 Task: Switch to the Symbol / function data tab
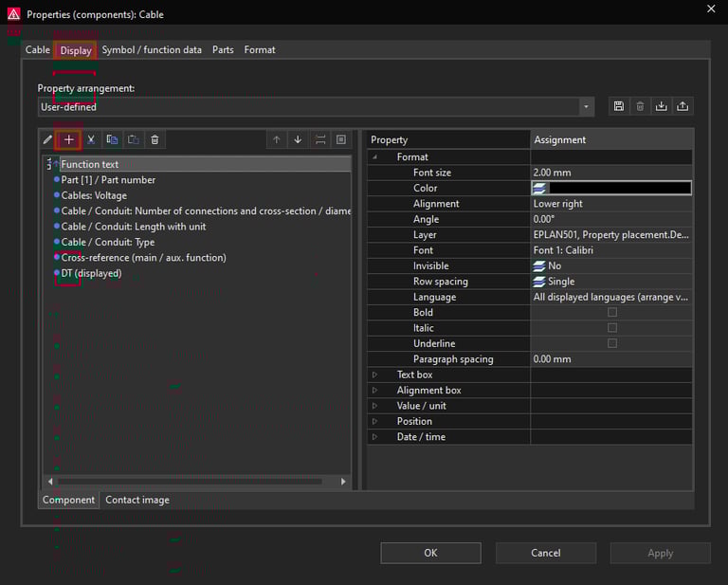point(152,50)
